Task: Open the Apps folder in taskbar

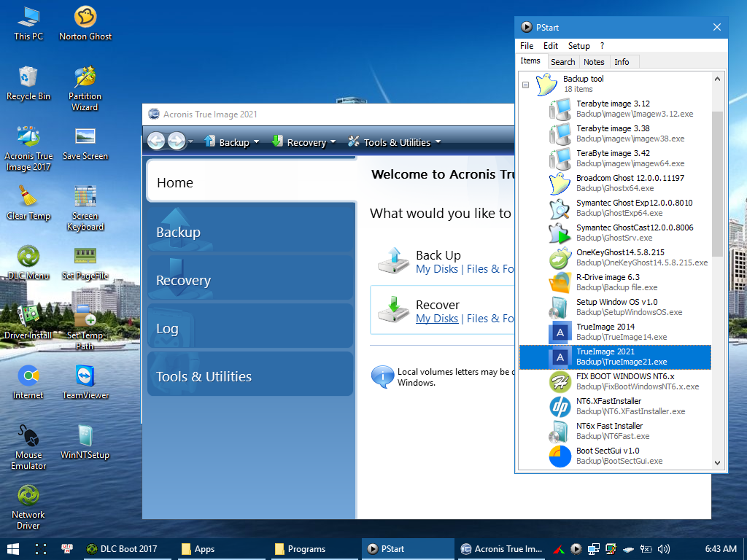Action: pyautogui.click(x=222, y=549)
